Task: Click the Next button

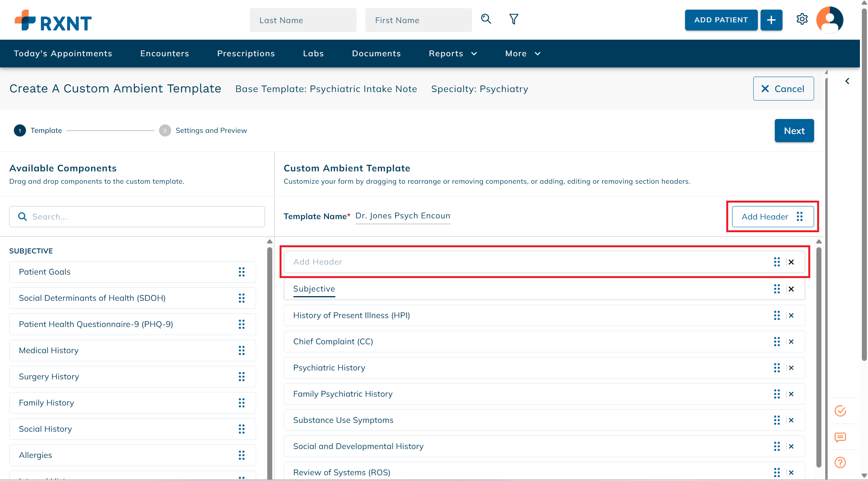Action: click(x=794, y=131)
